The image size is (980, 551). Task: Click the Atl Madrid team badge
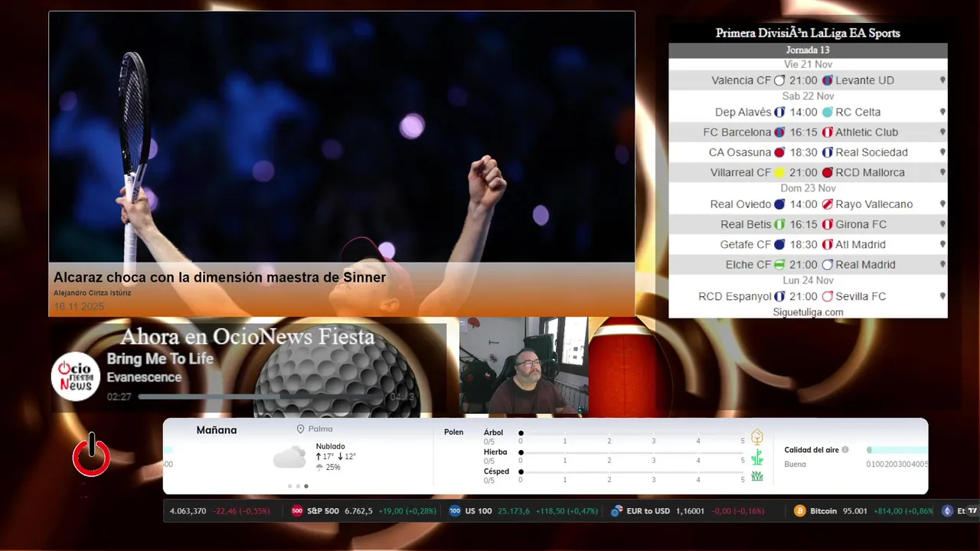click(x=827, y=245)
